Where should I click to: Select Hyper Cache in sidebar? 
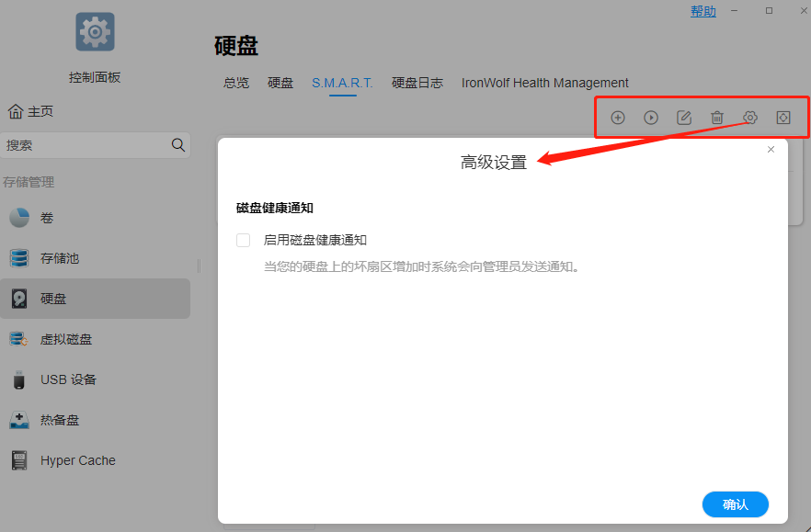click(x=96, y=460)
